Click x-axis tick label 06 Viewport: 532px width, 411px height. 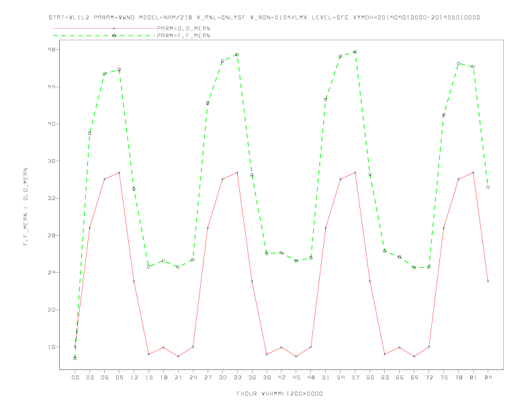[x=105, y=377]
